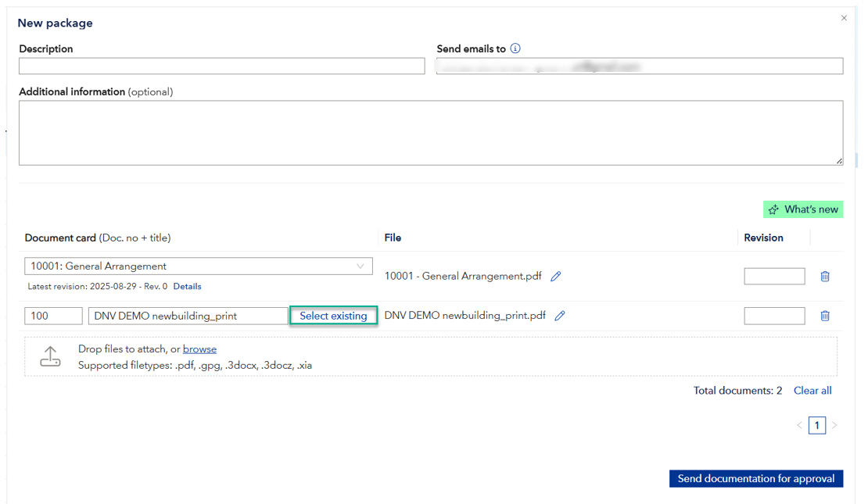This screenshot has width=868, height=504.
Task: Go to the previous page arrow
Action: [x=799, y=425]
